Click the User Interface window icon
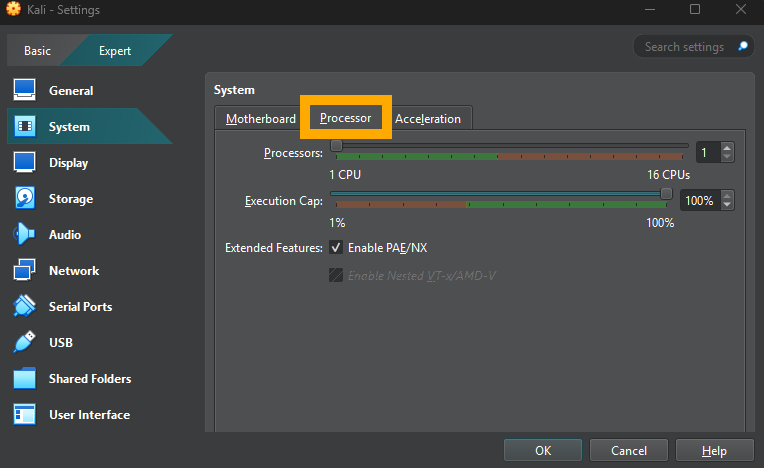 click(24, 414)
